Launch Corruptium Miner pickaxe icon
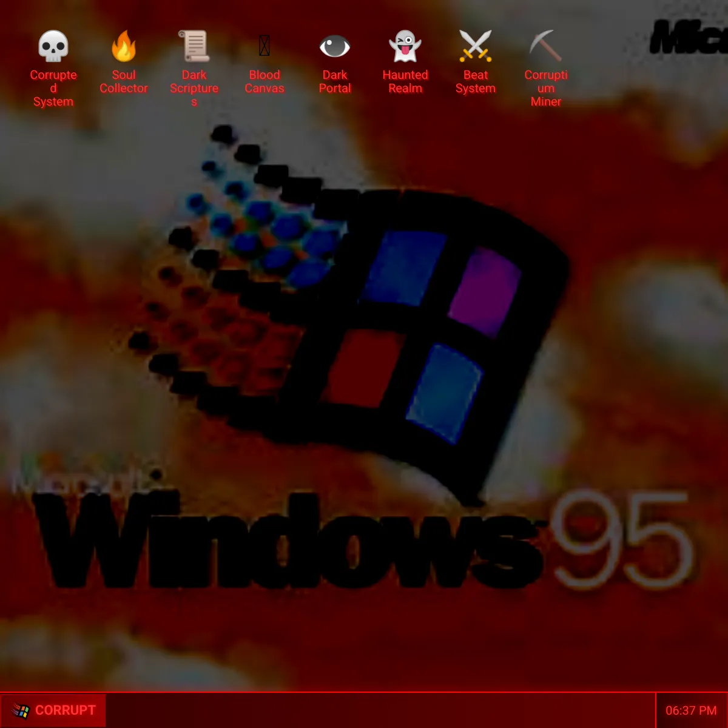The height and width of the screenshot is (728, 728). (546, 46)
